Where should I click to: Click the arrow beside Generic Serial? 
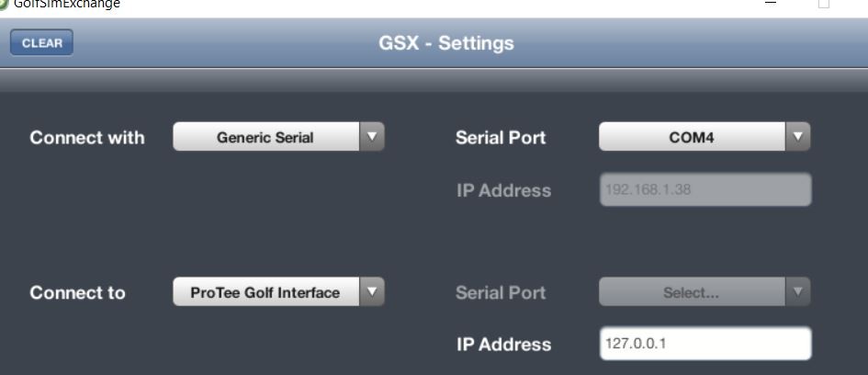[x=372, y=137]
